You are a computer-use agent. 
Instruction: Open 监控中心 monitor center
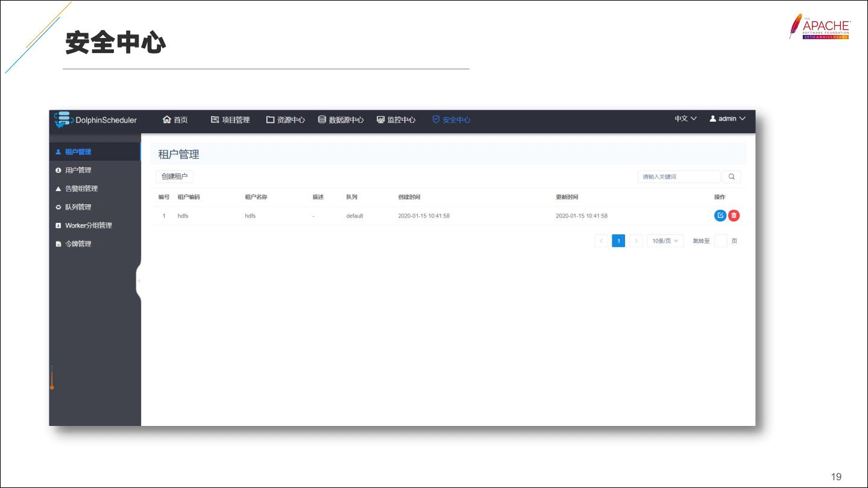click(x=396, y=120)
